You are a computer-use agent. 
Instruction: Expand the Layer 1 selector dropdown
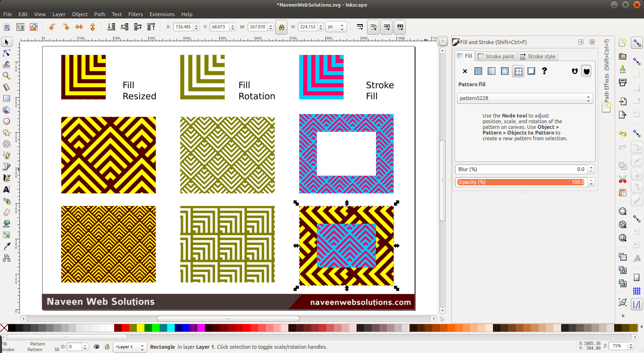tap(130, 347)
